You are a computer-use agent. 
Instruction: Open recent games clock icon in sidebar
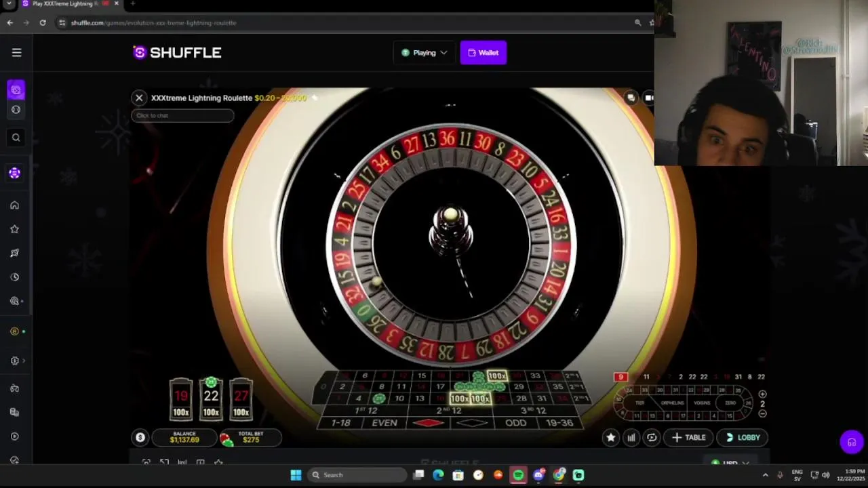[15, 277]
